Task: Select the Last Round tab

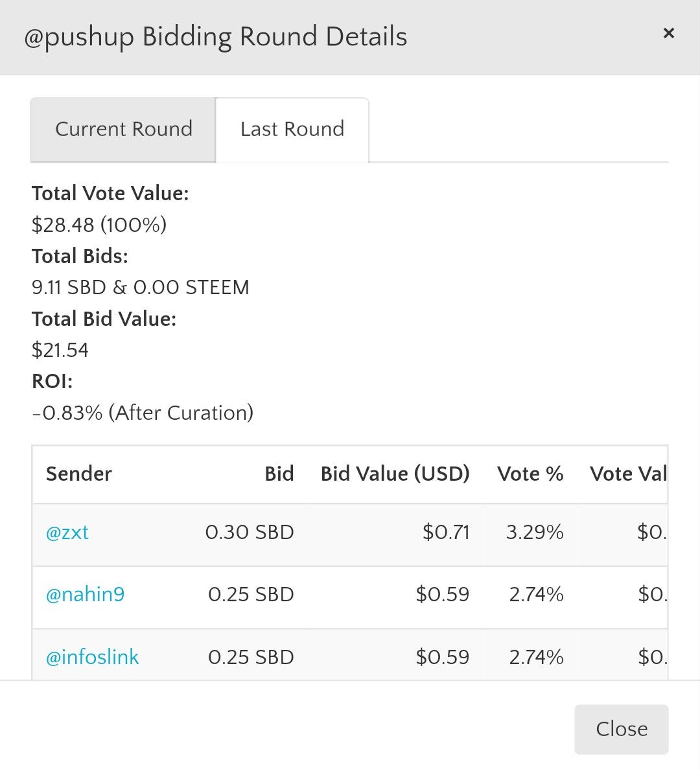Action: click(292, 130)
